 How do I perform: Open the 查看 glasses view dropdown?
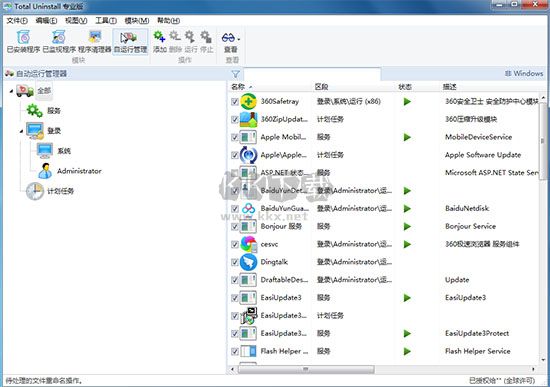(x=231, y=42)
